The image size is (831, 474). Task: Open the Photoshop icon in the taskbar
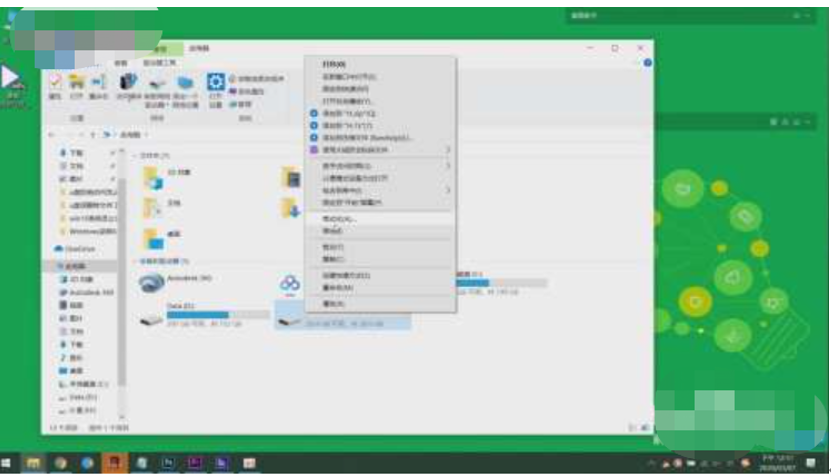tap(169, 463)
